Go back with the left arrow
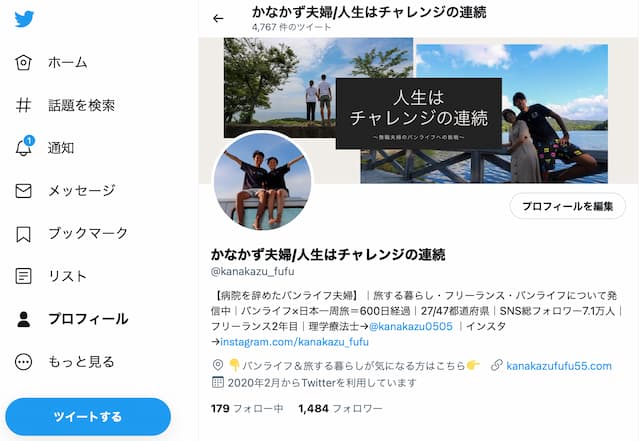 click(x=218, y=18)
